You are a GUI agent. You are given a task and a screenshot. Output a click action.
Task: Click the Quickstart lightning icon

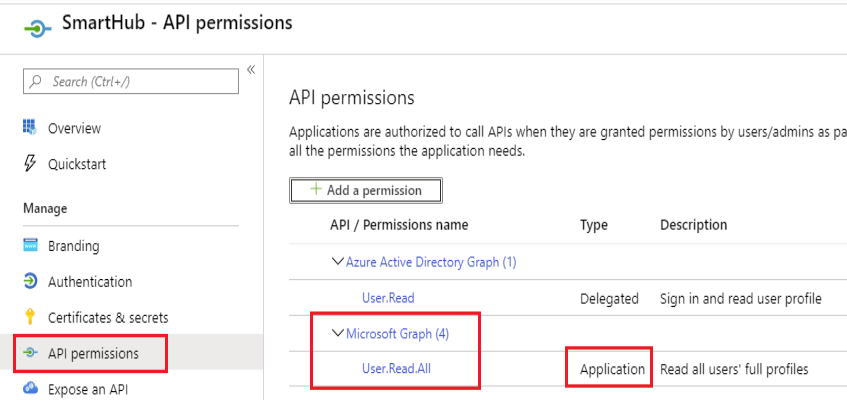[29, 164]
